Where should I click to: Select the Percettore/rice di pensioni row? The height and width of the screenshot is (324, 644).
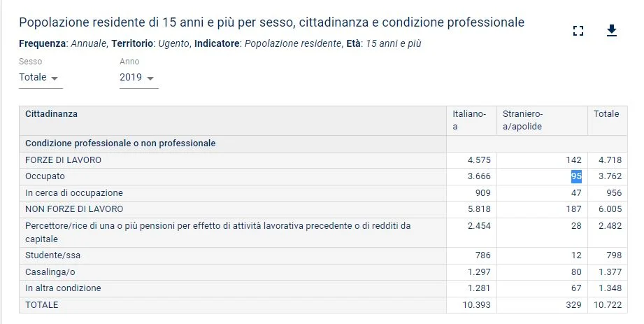[323, 232]
